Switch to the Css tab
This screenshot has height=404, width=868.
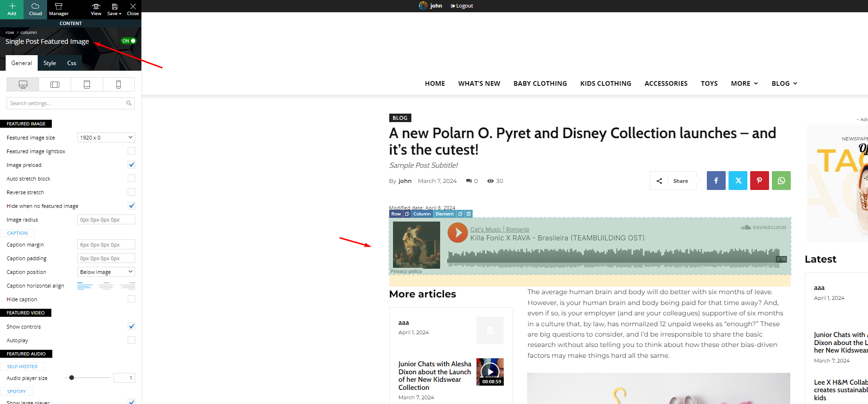coord(72,63)
